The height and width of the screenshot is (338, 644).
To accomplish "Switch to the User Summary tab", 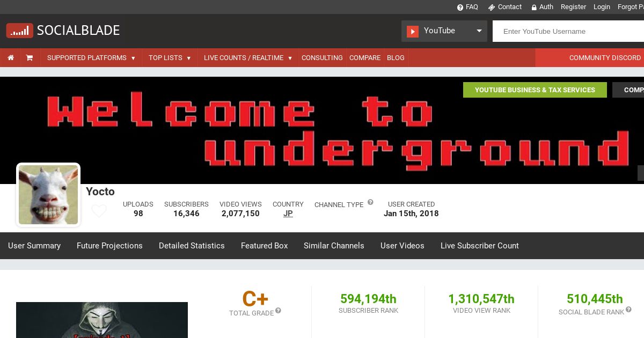I will click(34, 246).
